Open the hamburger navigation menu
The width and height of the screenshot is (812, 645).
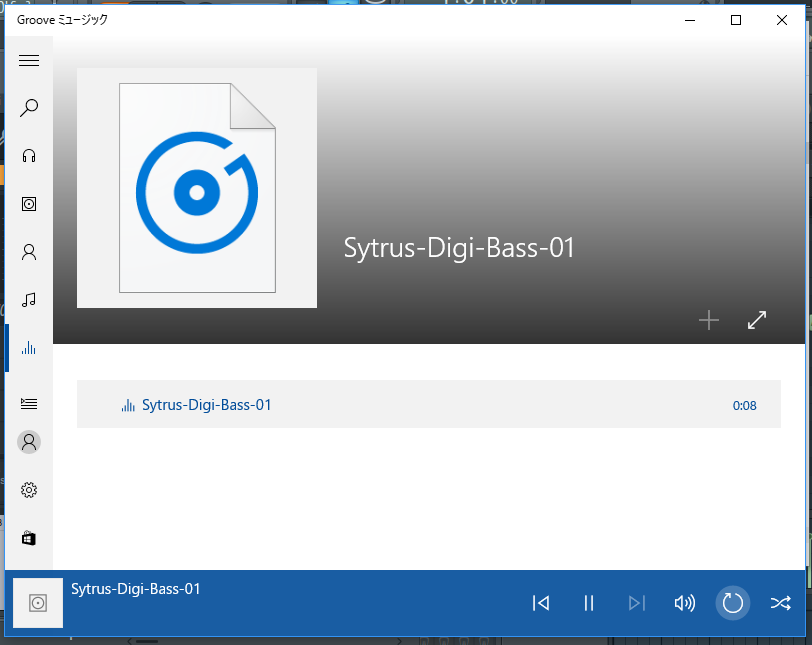tap(29, 61)
